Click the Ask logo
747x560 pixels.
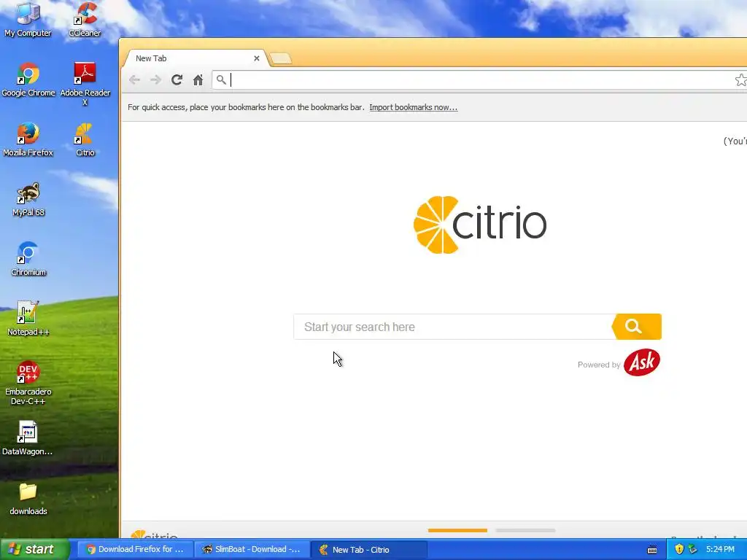tap(642, 362)
